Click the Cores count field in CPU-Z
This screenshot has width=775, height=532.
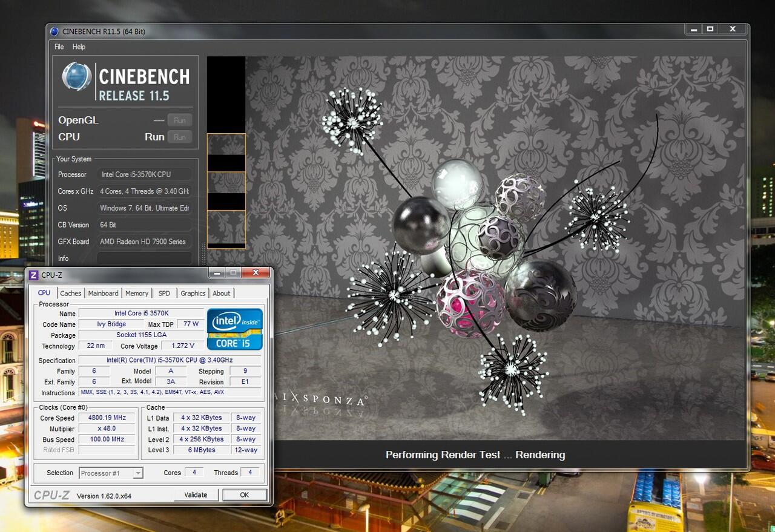194,473
